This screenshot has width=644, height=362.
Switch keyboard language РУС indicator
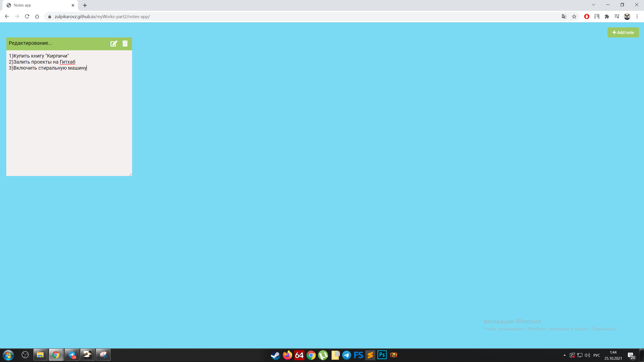tap(596, 355)
